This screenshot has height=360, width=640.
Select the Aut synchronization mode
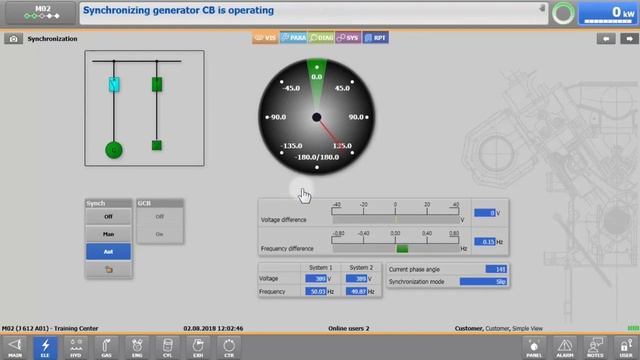[109, 252]
